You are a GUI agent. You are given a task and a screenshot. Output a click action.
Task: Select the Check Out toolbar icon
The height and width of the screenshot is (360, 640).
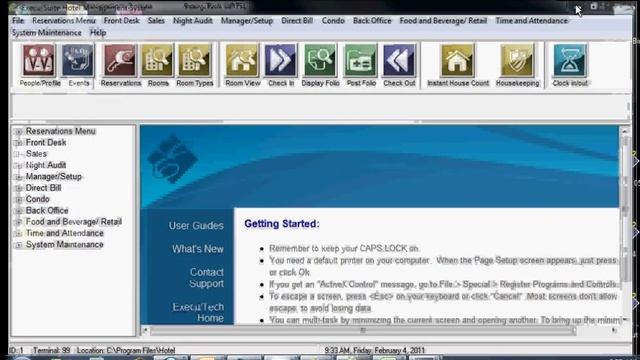(399, 61)
